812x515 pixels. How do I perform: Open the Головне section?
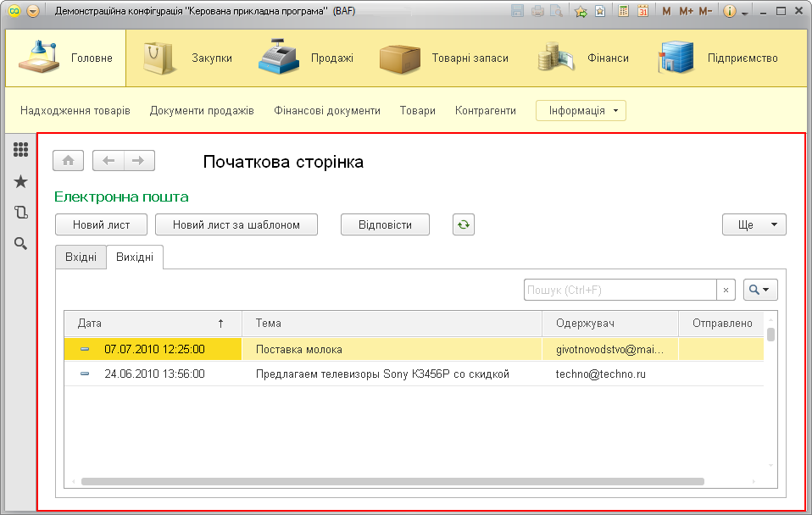pos(66,58)
